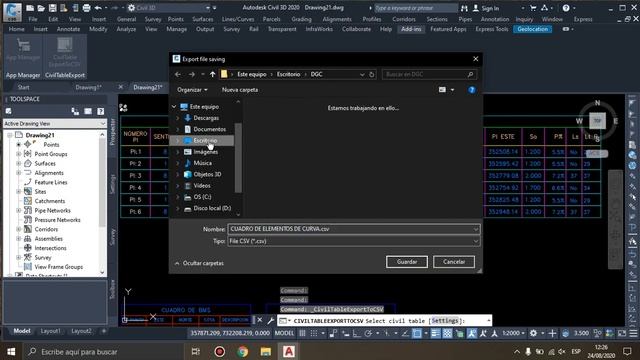Open the Help question mark in title bar
640x360 pixels.
tap(566, 8)
